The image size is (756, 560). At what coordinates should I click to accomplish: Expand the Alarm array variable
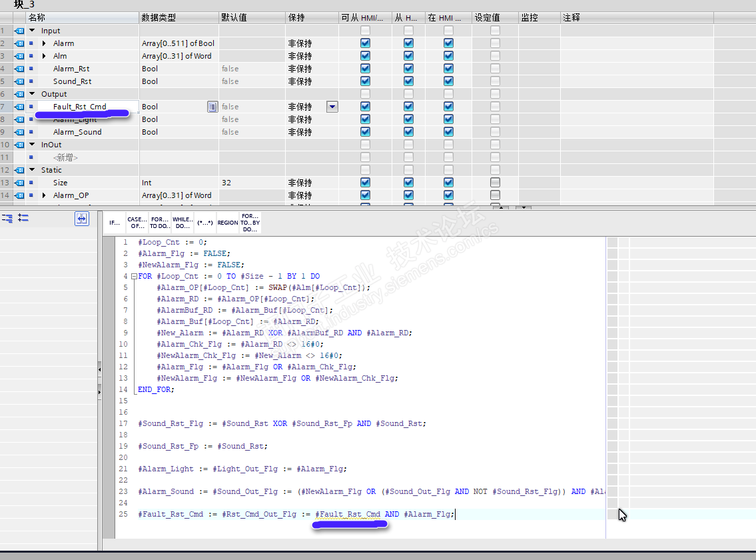[44, 43]
